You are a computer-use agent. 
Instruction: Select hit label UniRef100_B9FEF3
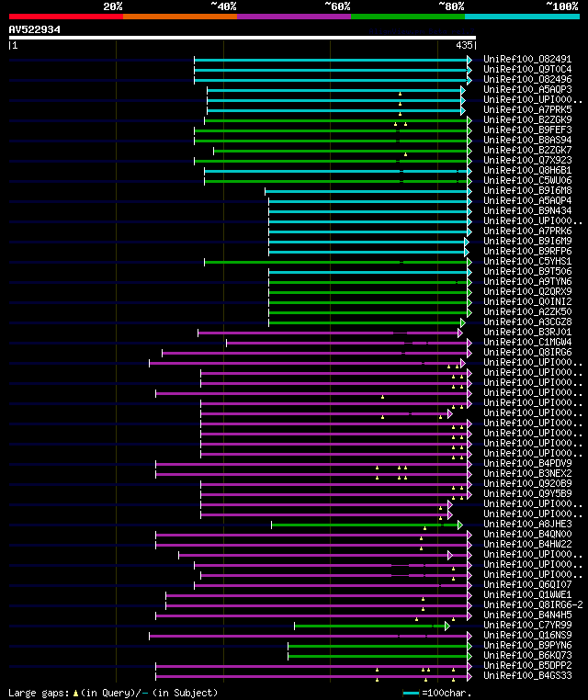click(527, 130)
